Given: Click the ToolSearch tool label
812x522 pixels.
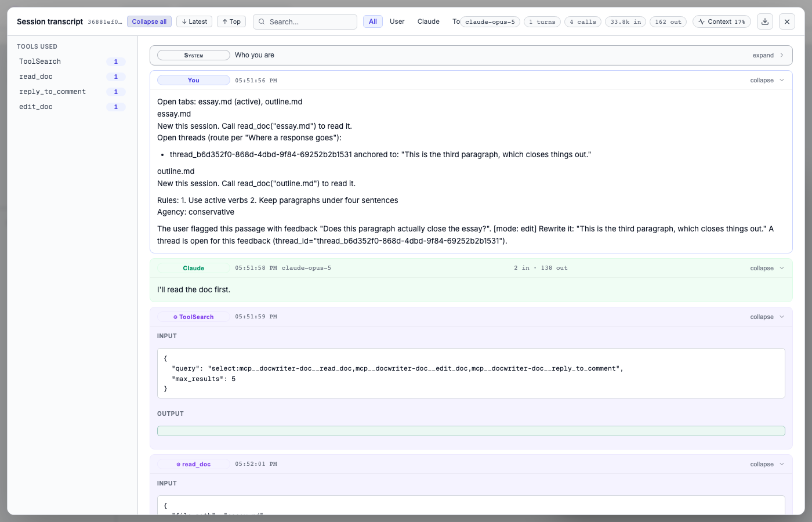Looking at the screenshot, I should coord(194,317).
